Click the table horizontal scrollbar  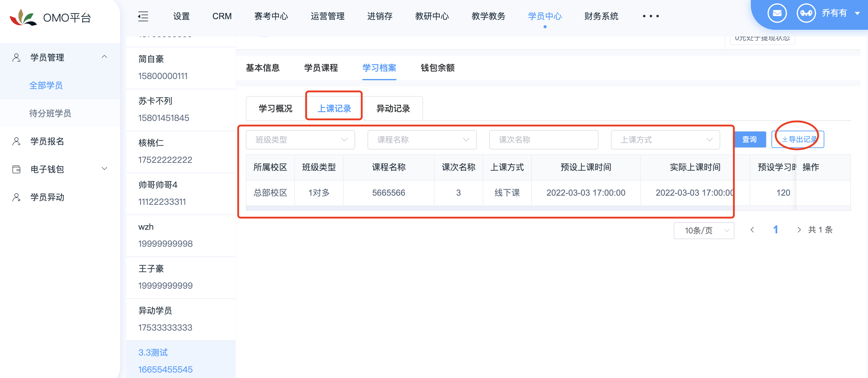coord(521,208)
